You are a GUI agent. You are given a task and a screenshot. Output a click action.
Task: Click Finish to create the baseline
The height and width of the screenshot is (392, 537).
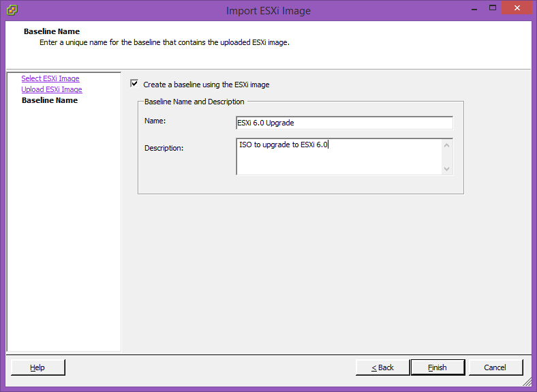point(438,367)
